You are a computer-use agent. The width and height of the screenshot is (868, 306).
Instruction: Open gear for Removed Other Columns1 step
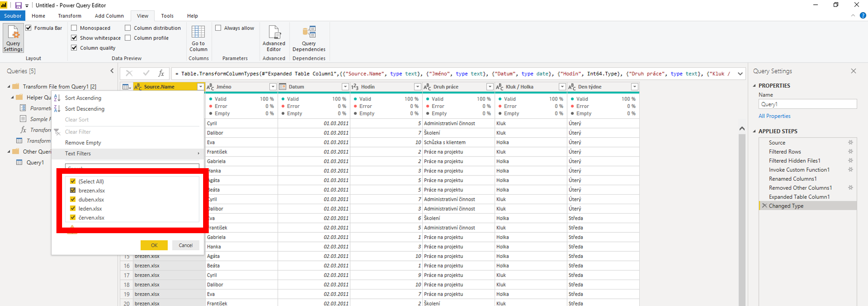851,188
